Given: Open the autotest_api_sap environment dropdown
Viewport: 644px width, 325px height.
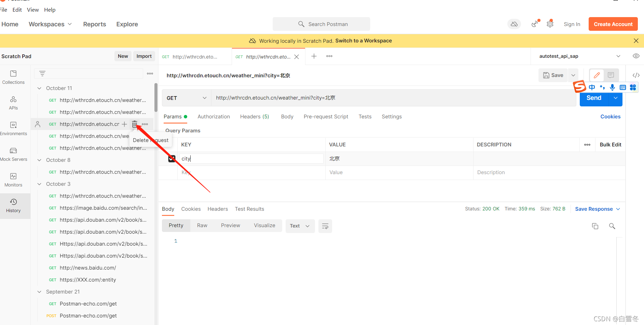Looking at the screenshot, I should [x=579, y=56].
